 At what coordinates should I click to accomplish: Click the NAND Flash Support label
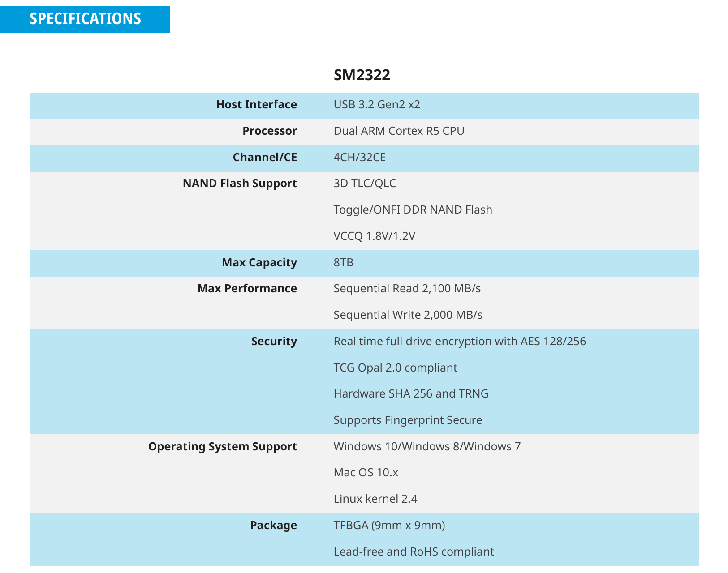[240, 184]
